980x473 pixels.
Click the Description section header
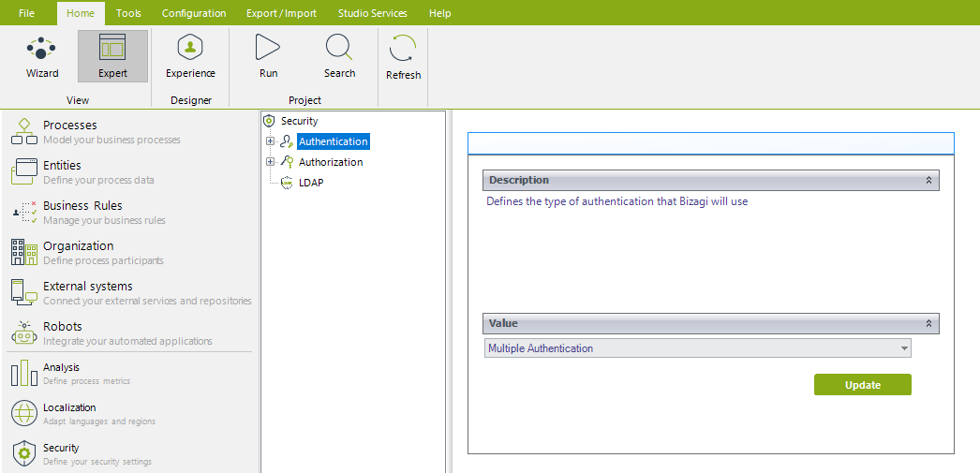pos(710,180)
